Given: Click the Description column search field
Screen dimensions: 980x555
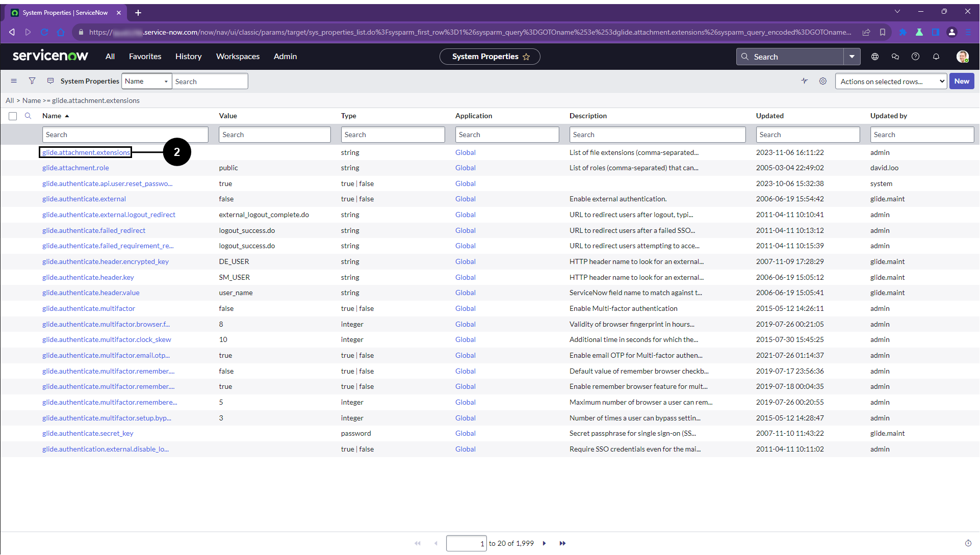Looking at the screenshot, I should [x=657, y=135].
